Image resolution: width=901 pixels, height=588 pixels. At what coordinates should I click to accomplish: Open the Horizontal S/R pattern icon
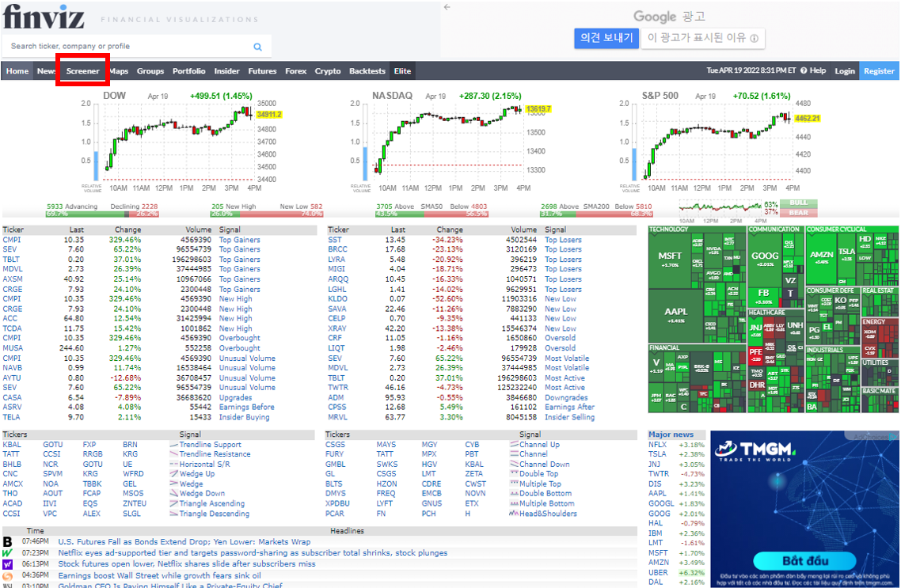(x=173, y=464)
